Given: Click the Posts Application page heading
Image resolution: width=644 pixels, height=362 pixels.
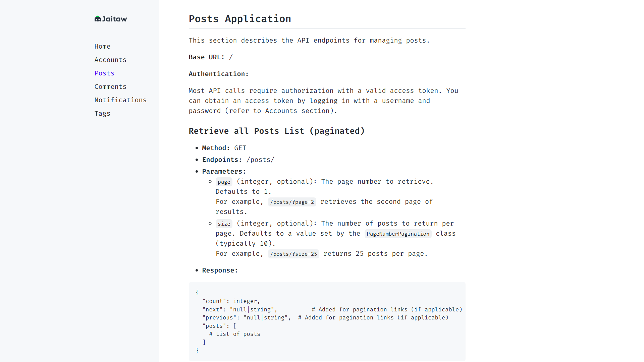Looking at the screenshot, I should click(240, 19).
